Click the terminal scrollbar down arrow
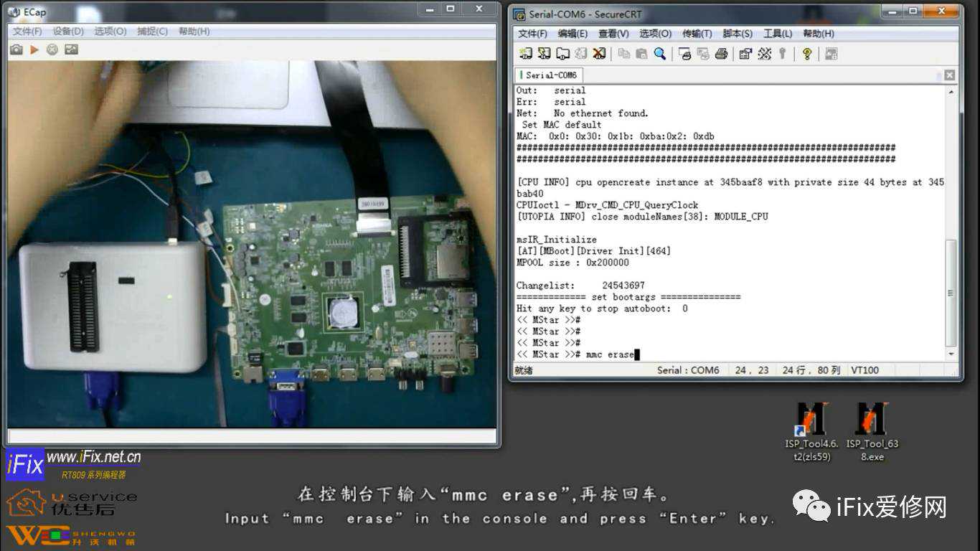Image resolution: width=980 pixels, height=551 pixels. tap(951, 354)
